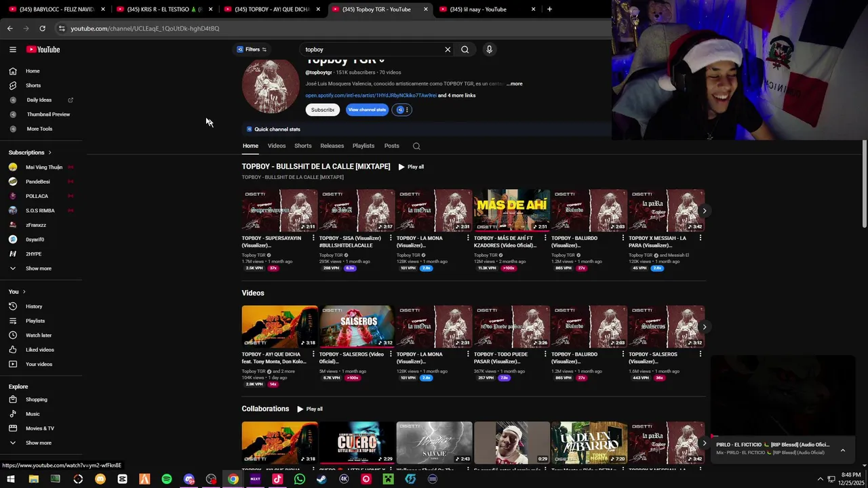Open Steam from the taskbar
868x488 pixels.
point(321,479)
